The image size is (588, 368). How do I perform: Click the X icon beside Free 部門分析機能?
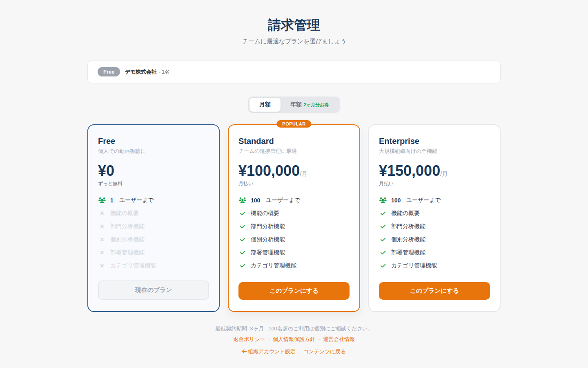pyautogui.click(x=102, y=227)
